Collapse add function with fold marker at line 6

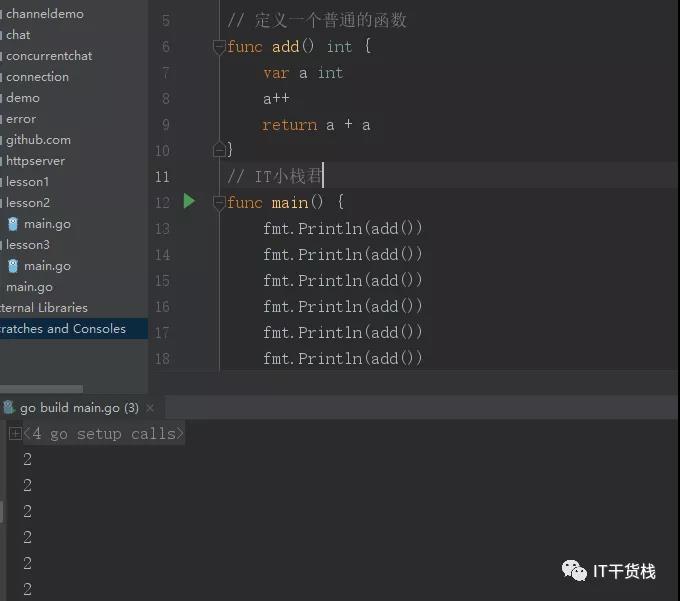pyautogui.click(x=219, y=46)
